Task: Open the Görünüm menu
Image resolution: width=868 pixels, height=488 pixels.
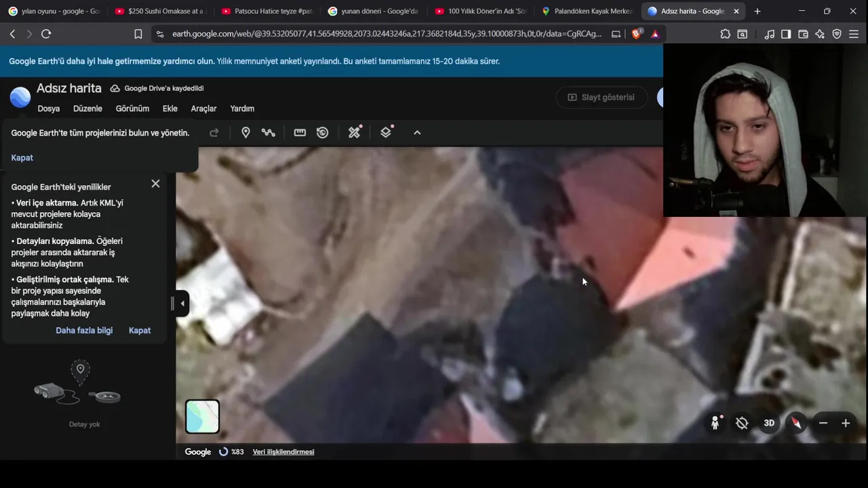Action: [x=132, y=108]
